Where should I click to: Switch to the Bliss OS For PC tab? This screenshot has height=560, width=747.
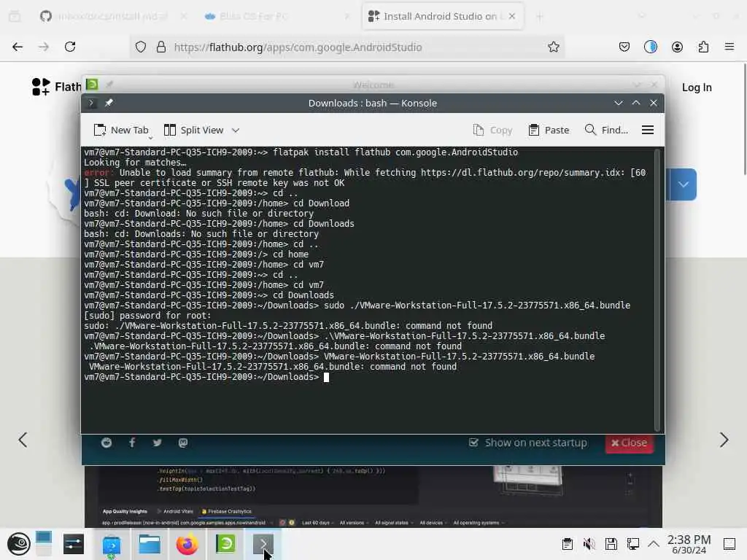coord(276,16)
